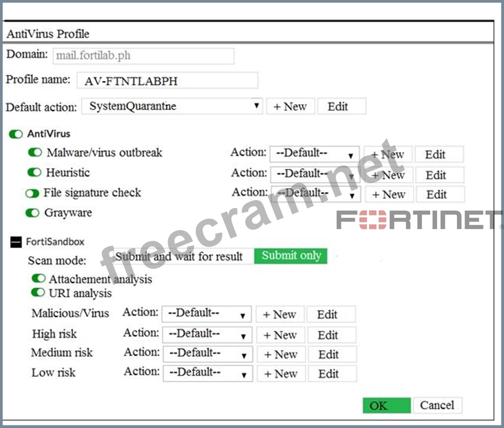The width and height of the screenshot is (504, 428).
Task: Click + New next to Default action
Action: (290, 106)
